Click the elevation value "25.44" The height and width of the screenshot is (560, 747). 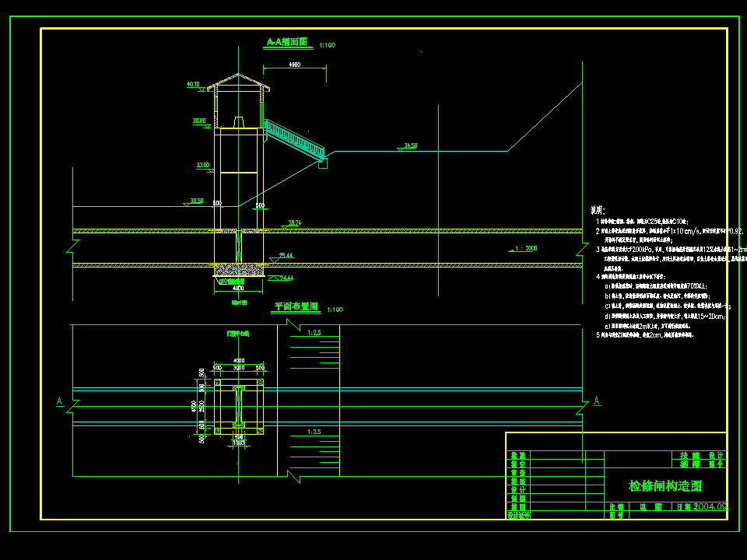[x=286, y=256]
